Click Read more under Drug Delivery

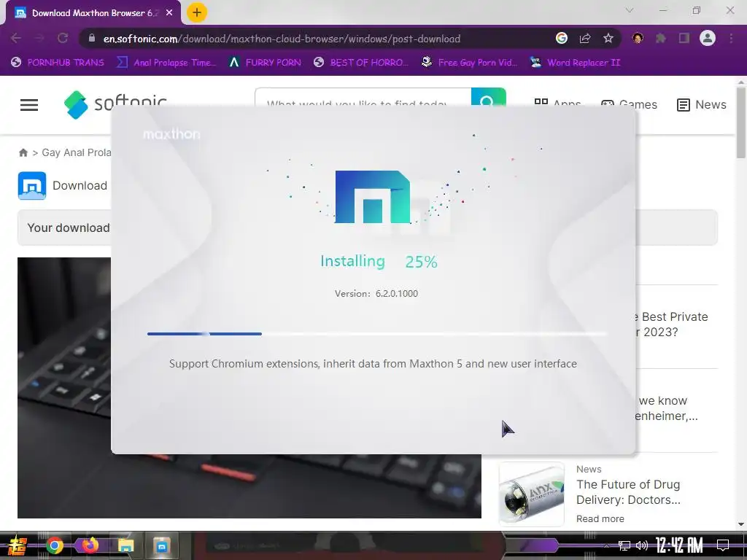pyautogui.click(x=600, y=518)
